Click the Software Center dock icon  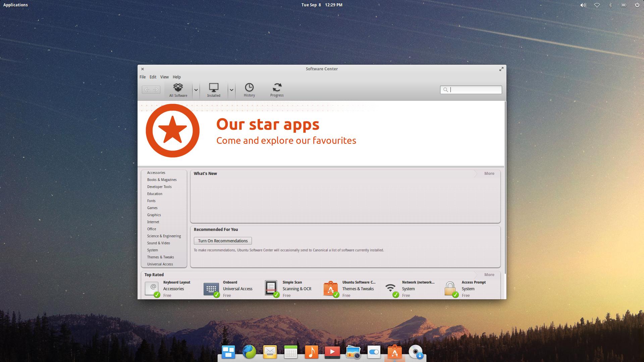pyautogui.click(x=395, y=352)
